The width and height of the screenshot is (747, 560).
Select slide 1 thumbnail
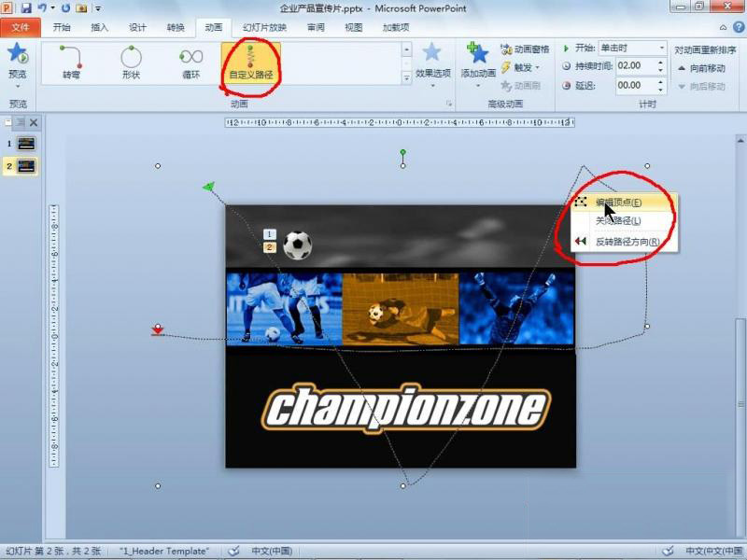(x=26, y=144)
